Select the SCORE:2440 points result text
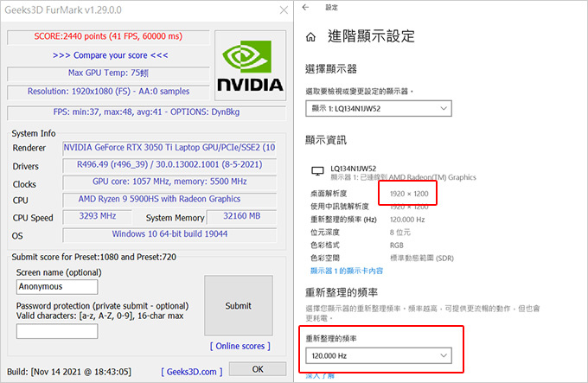This screenshot has width=588, height=383. point(108,36)
